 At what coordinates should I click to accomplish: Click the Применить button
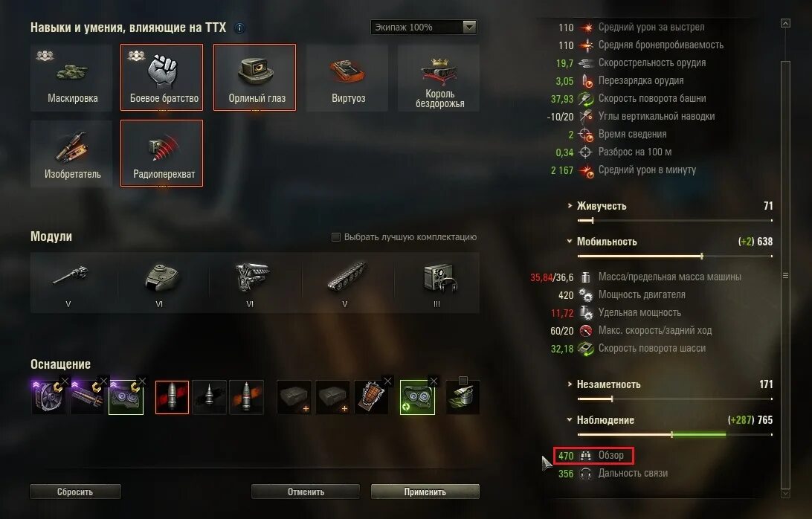pyautogui.click(x=425, y=491)
